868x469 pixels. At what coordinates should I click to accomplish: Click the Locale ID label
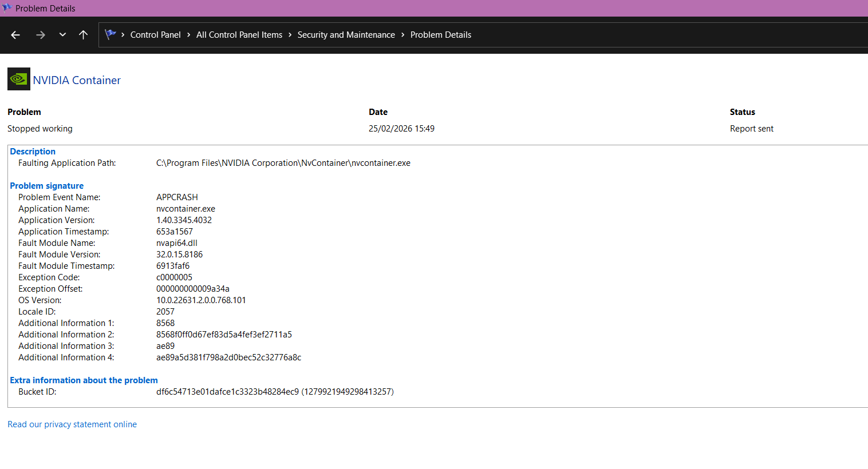(37, 312)
